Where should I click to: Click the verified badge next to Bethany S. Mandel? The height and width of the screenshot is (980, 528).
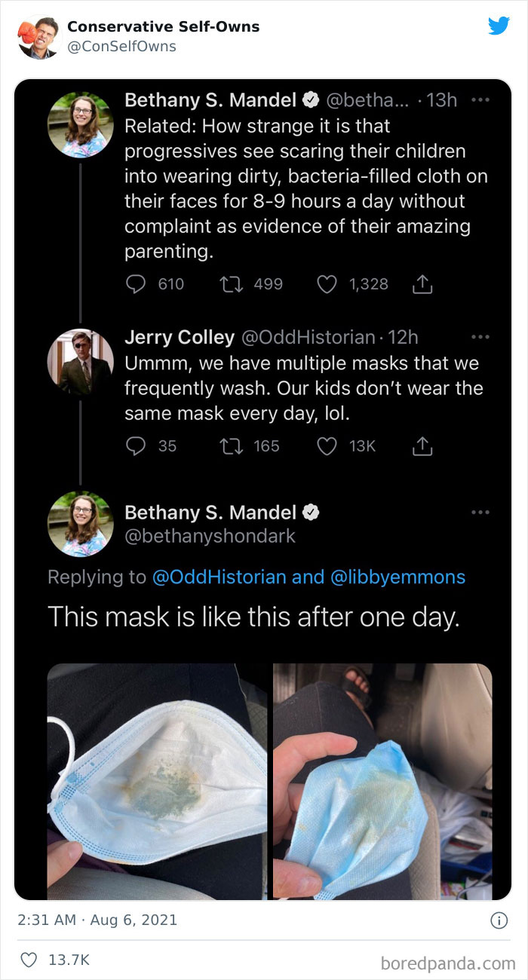(x=311, y=99)
